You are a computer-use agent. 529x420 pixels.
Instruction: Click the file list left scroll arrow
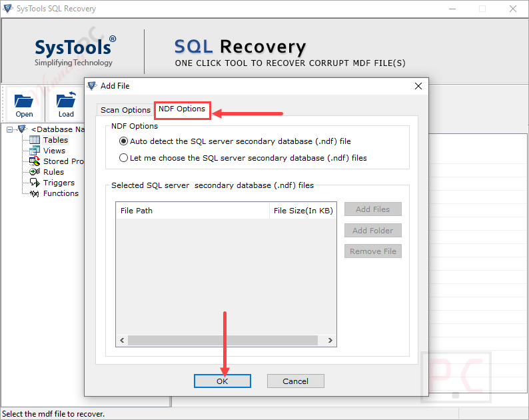click(x=122, y=340)
